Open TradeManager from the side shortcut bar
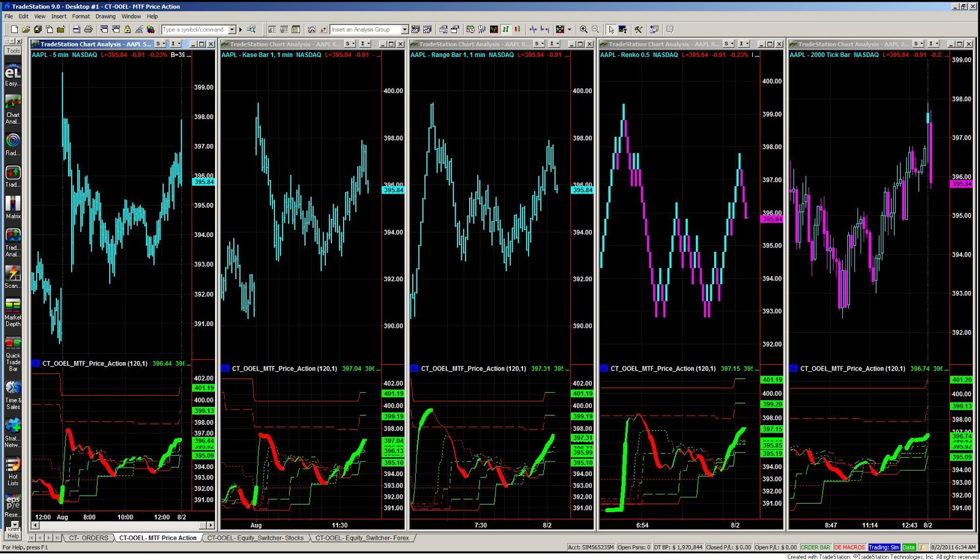 (13, 176)
